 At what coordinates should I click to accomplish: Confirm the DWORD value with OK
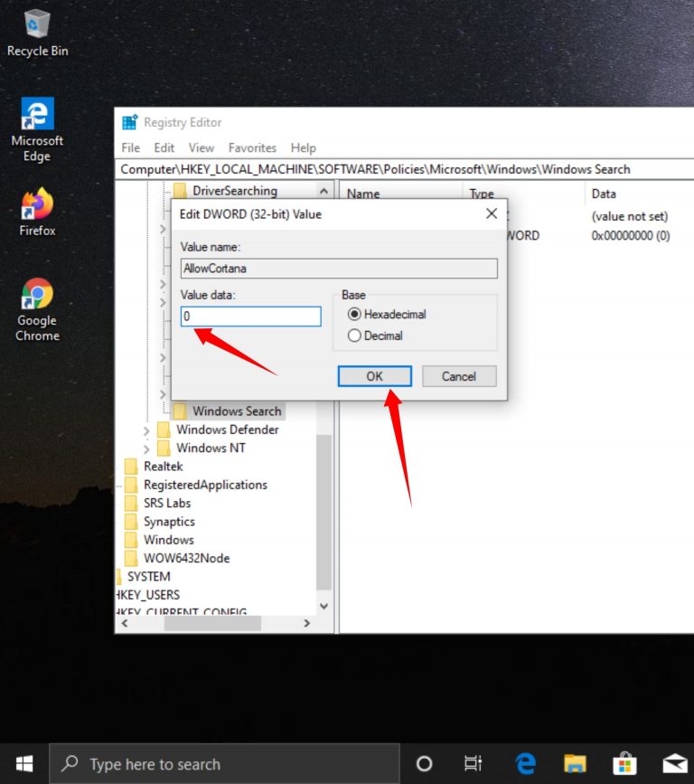[x=375, y=376]
